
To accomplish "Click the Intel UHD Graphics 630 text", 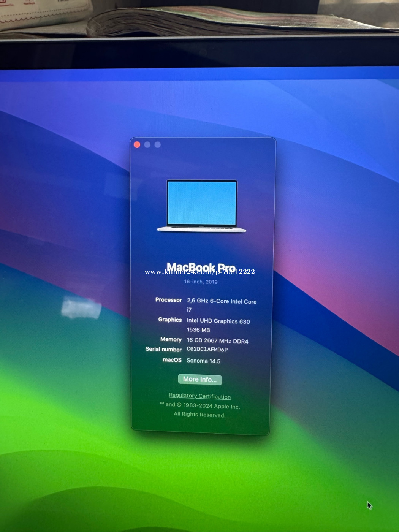I will coord(218,321).
